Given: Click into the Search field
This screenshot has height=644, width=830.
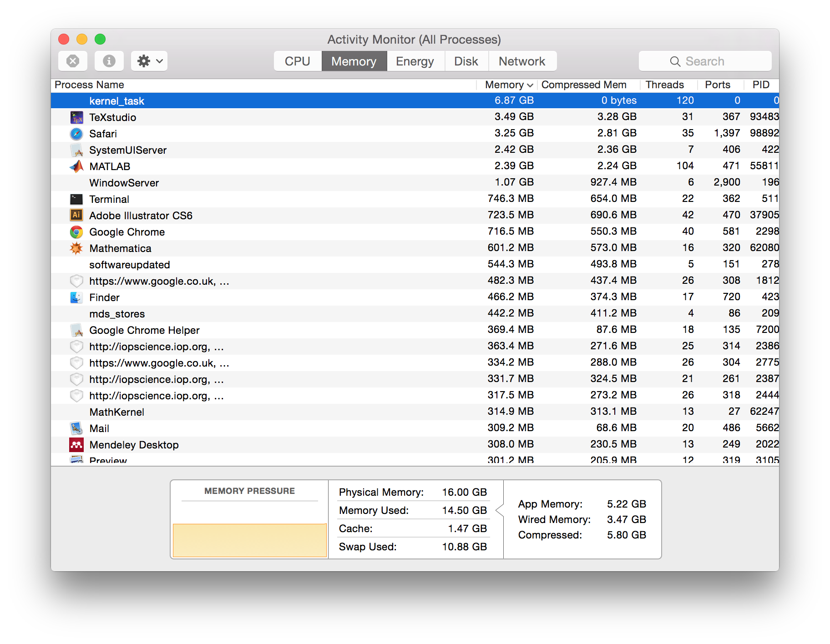Looking at the screenshot, I should [705, 61].
